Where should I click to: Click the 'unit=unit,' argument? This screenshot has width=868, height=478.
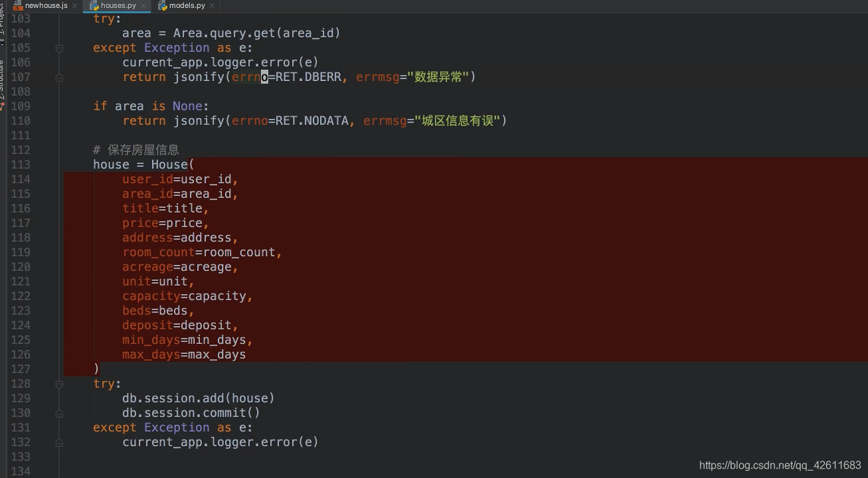(x=158, y=281)
